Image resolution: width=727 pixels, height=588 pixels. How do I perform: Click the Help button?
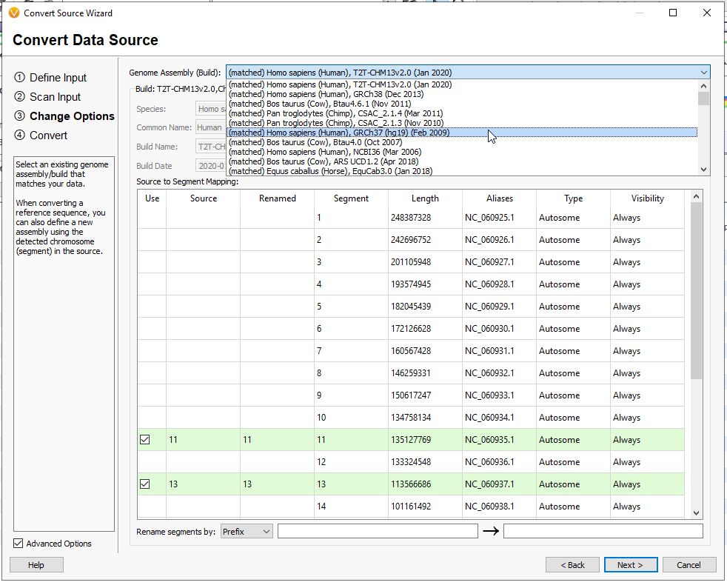click(36, 564)
